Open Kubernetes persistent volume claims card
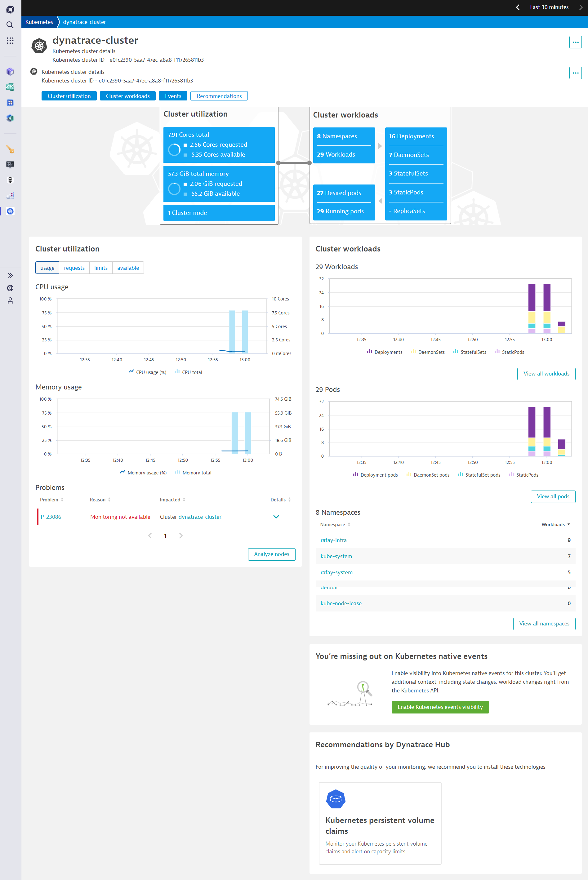Viewport: 588px width, 880px height. pyautogui.click(x=380, y=823)
